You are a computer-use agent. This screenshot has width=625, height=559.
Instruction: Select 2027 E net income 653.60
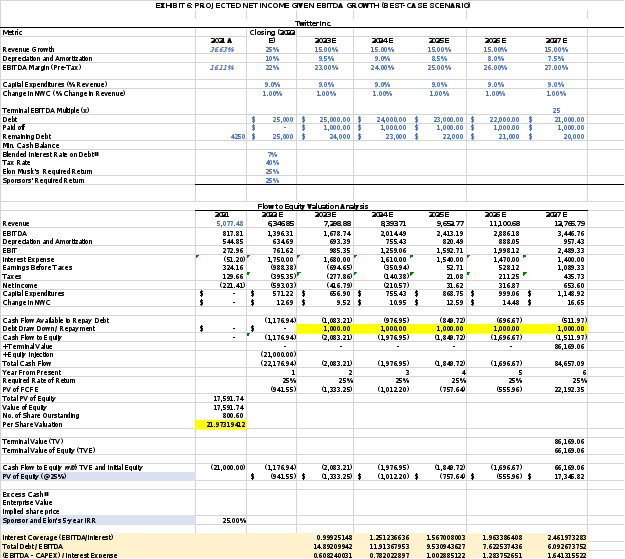pyautogui.click(x=573, y=285)
